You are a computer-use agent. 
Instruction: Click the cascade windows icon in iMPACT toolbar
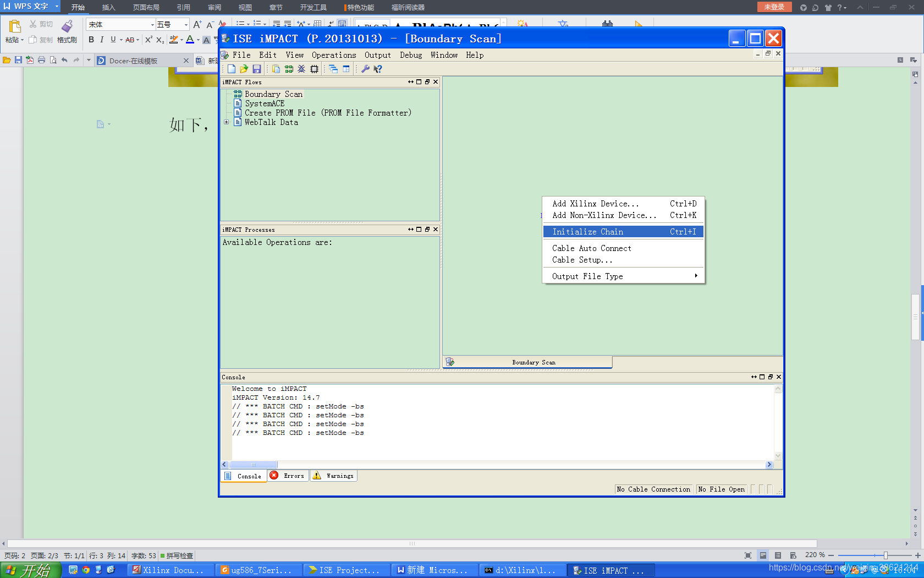click(333, 69)
